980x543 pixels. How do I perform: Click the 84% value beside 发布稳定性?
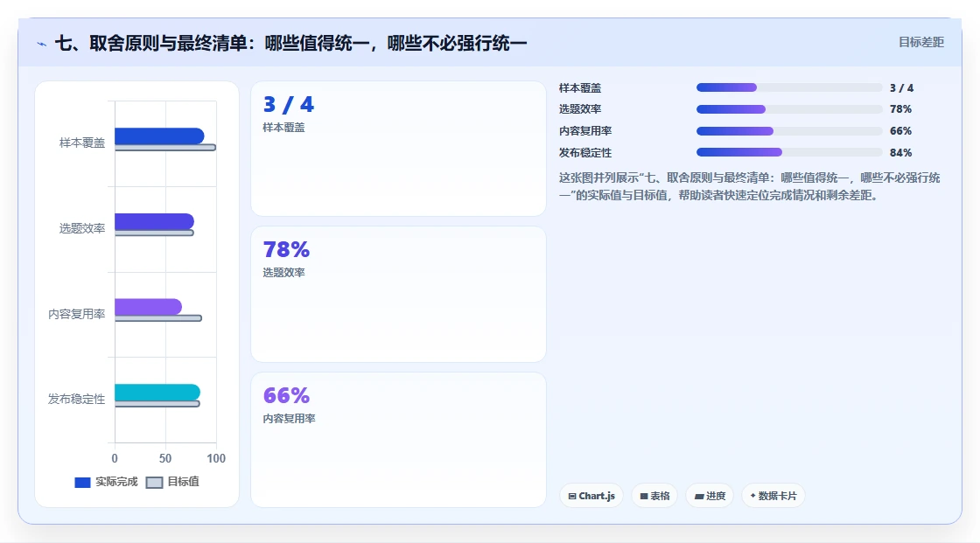pos(900,152)
